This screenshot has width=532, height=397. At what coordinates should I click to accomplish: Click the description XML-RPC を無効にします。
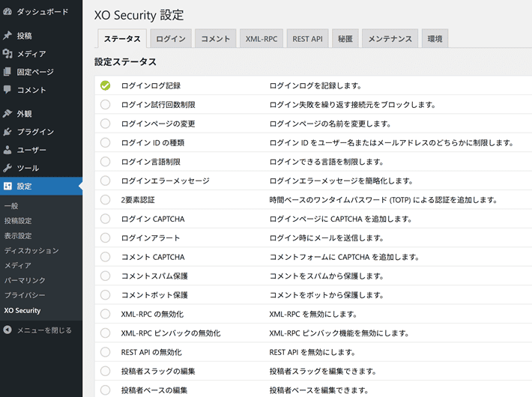coord(313,314)
